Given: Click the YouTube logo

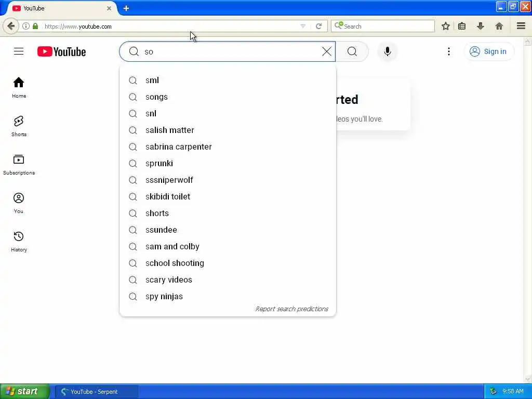Looking at the screenshot, I should click(61, 51).
